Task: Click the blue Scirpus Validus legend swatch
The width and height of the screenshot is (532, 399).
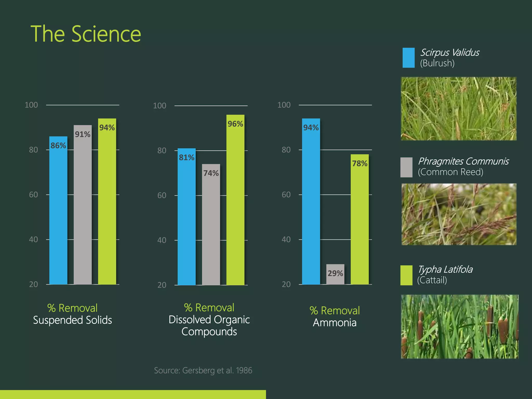Action: pyautogui.click(x=408, y=58)
